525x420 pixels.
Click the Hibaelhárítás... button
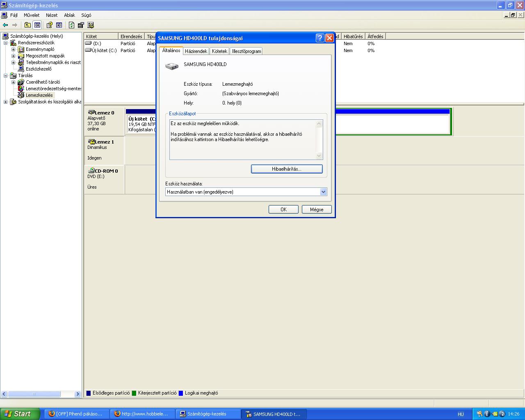[x=287, y=169]
